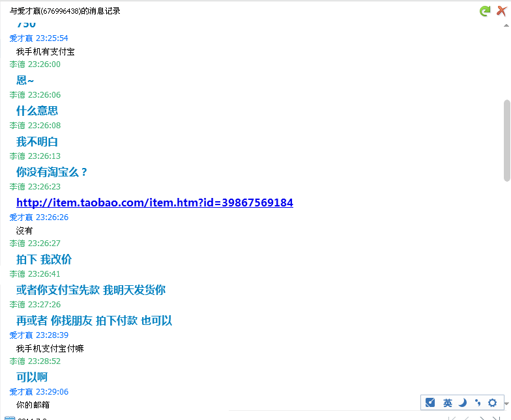Go to the next page of records
Image resolution: width=511 pixels, height=420 pixels.
(x=481, y=418)
